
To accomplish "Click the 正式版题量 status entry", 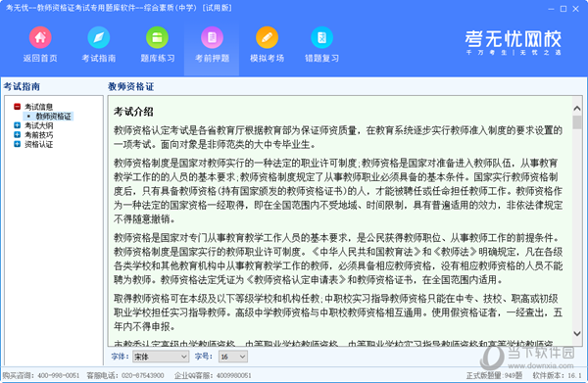I will [494, 375].
